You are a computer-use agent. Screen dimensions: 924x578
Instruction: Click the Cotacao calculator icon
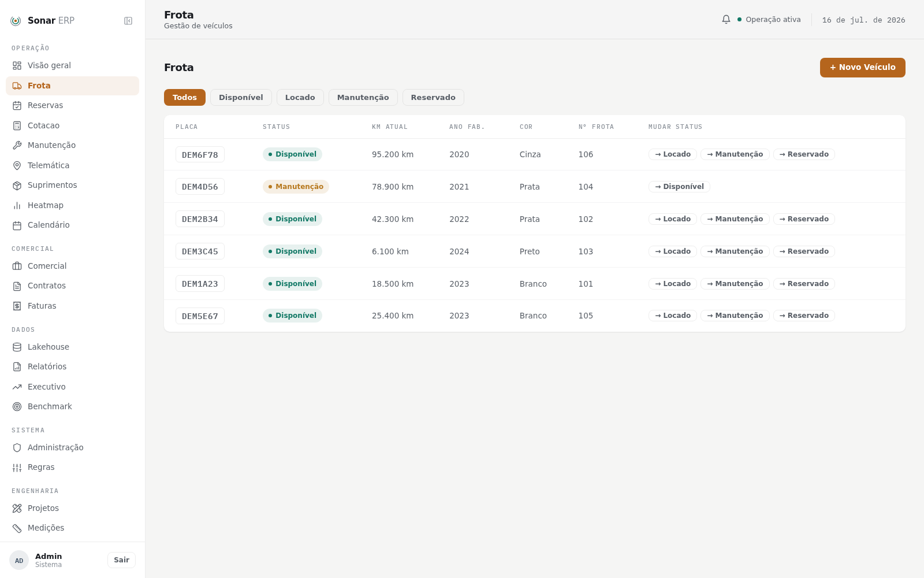(x=17, y=125)
